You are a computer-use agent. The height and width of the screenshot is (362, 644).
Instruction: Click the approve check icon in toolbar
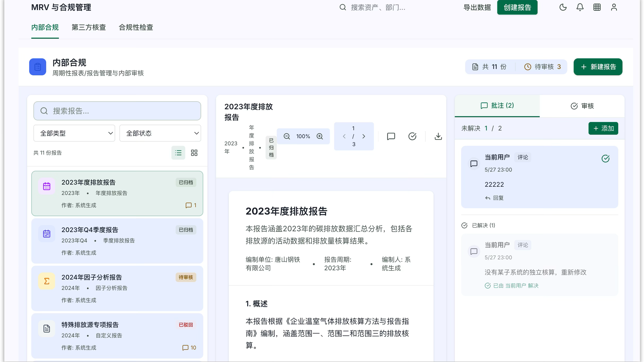(x=412, y=136)
